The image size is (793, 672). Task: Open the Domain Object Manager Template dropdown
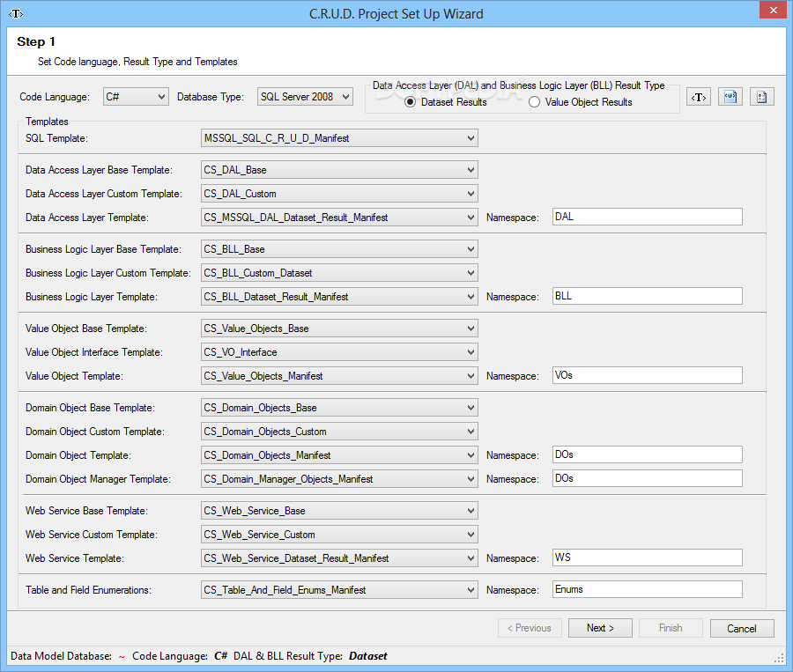(339, 479)
